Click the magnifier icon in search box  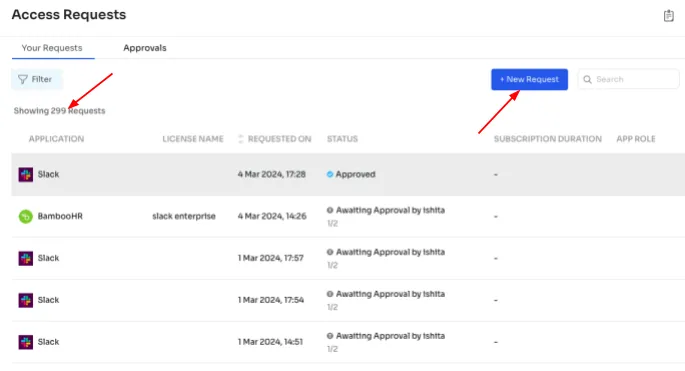[588, 80]
